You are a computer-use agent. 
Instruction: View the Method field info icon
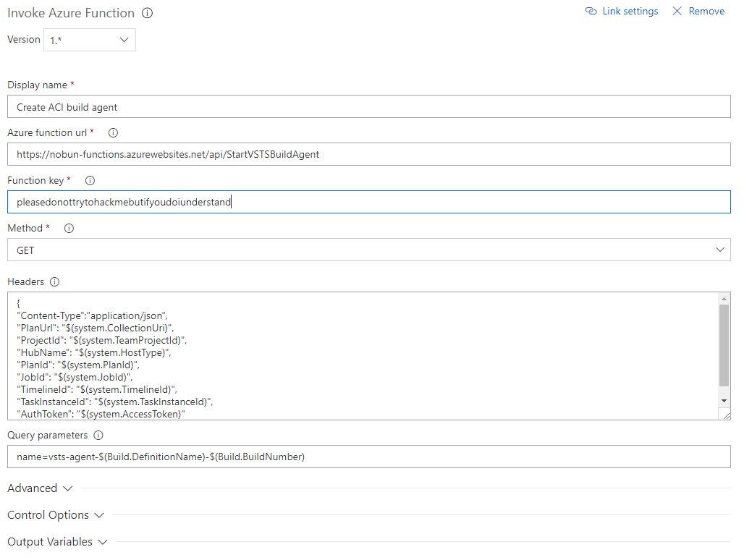click(x=68, y=228)
